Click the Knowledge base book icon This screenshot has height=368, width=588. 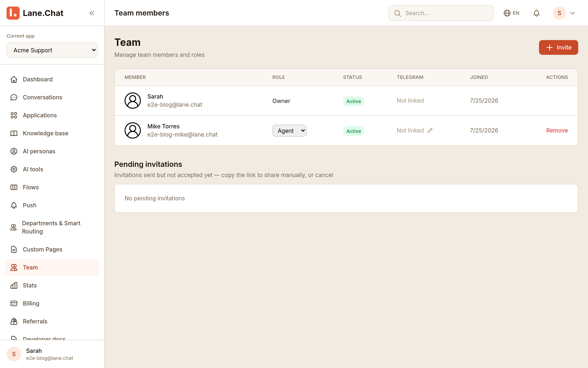click(x=14, y=133)
